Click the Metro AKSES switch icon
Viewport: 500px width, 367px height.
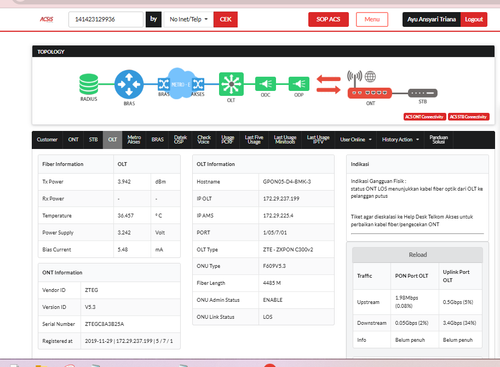coord(198,84)
